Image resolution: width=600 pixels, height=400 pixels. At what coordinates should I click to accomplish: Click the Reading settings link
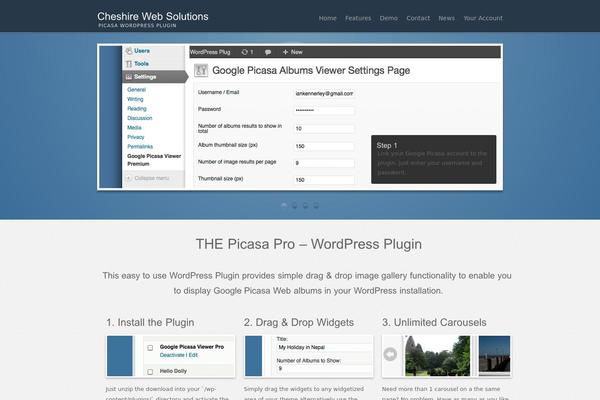click(x=137, y=109)
